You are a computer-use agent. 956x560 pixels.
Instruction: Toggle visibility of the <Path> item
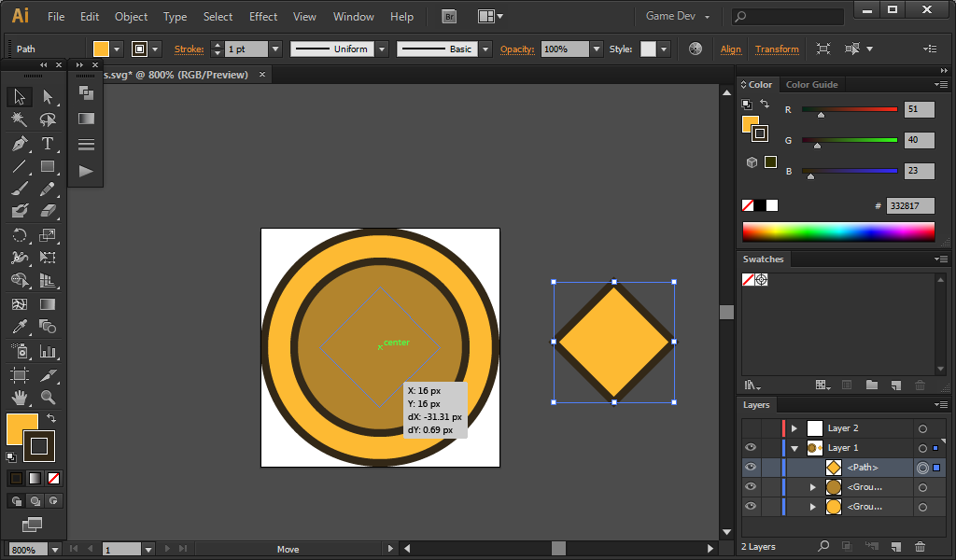(x=751, y=467)
